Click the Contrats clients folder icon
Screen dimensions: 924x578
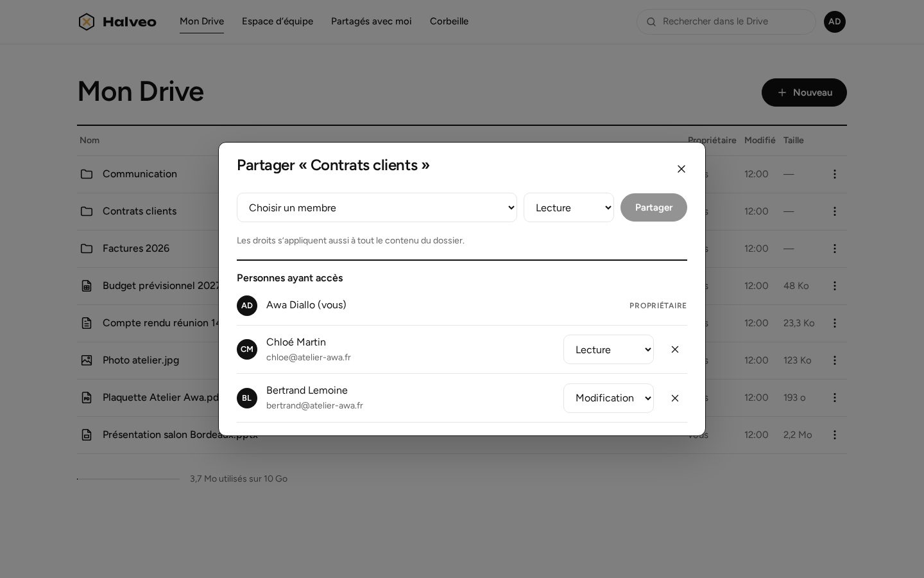click(87, 211)
